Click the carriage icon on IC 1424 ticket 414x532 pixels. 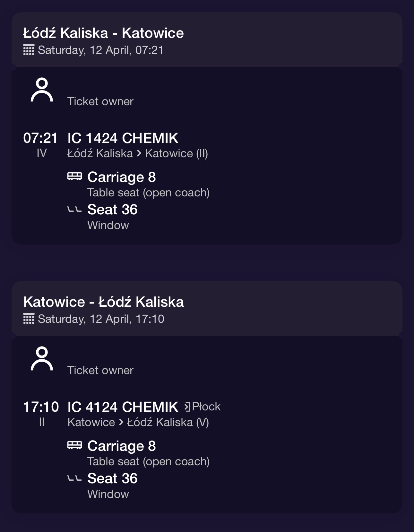click(74, 176)
